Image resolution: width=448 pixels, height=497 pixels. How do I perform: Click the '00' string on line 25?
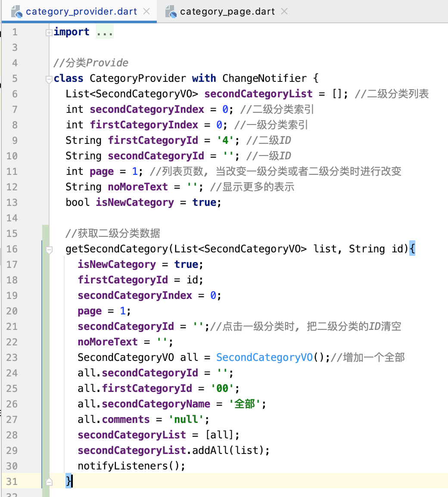click(222, 388)
